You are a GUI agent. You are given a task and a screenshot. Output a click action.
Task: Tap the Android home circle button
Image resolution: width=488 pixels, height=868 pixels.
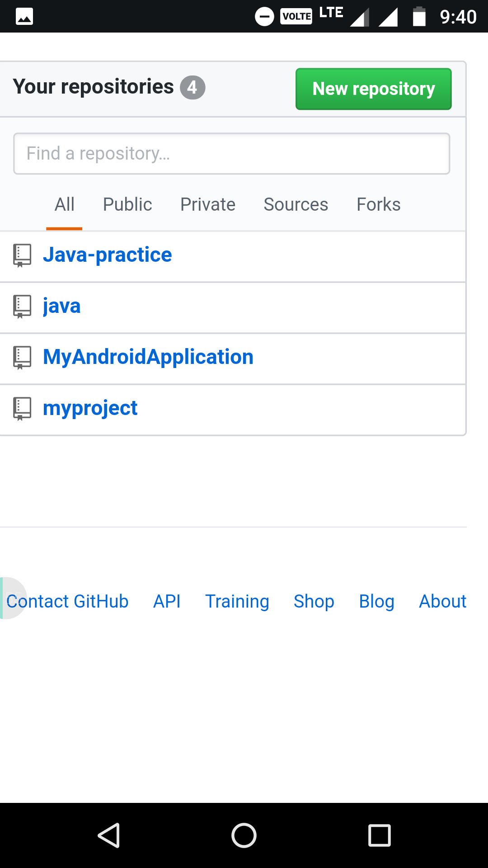point(244,835)
